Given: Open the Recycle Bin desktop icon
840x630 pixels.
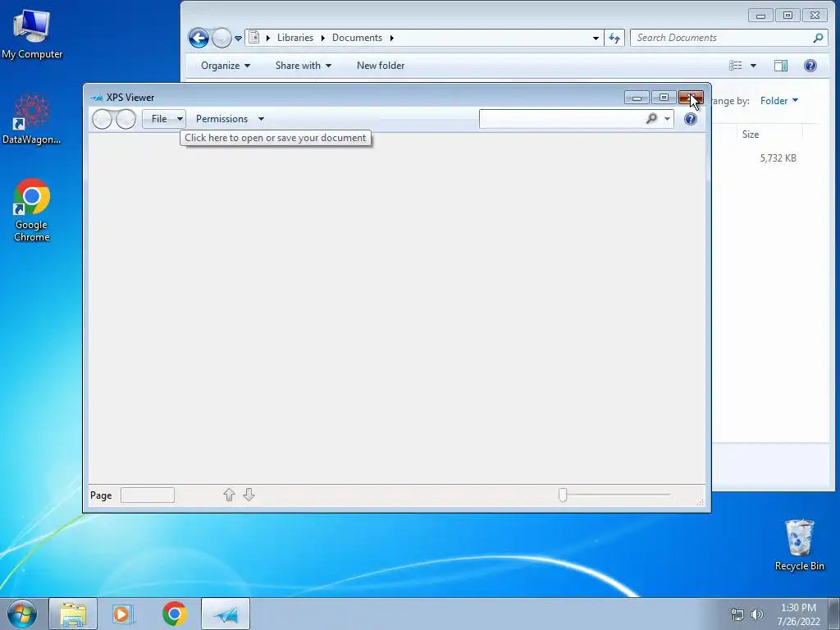Looking at the screenshot, I should pyautogui.click(x=799, y=545).
